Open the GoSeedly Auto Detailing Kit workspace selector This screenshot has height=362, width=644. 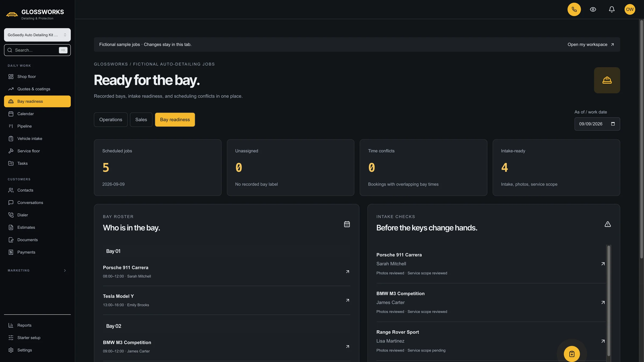click(37, 35)
